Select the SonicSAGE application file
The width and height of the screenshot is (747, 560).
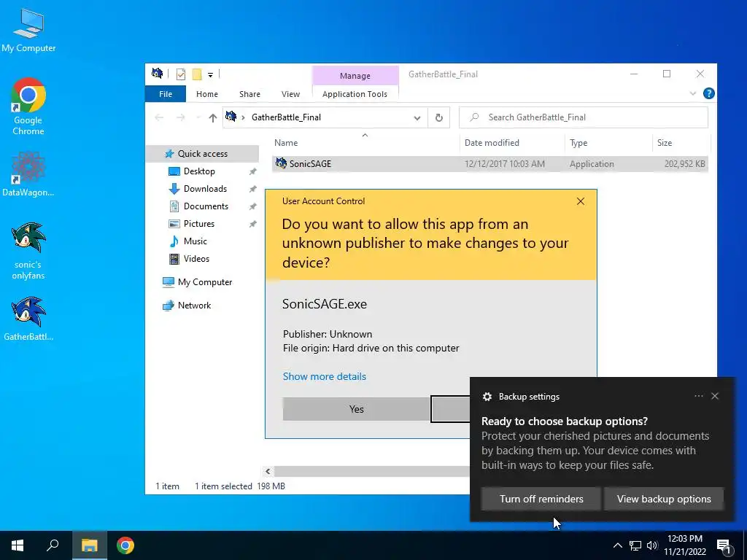click(489, 164)
